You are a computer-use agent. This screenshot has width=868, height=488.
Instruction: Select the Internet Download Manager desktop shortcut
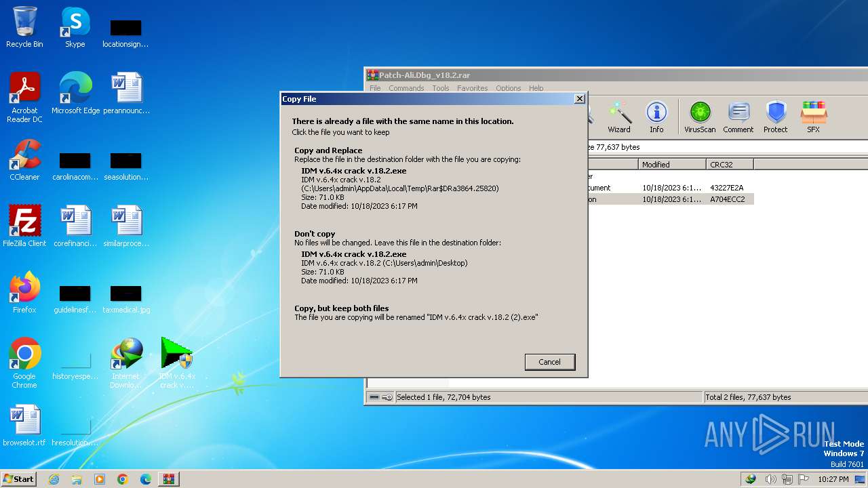click(126, 363)
